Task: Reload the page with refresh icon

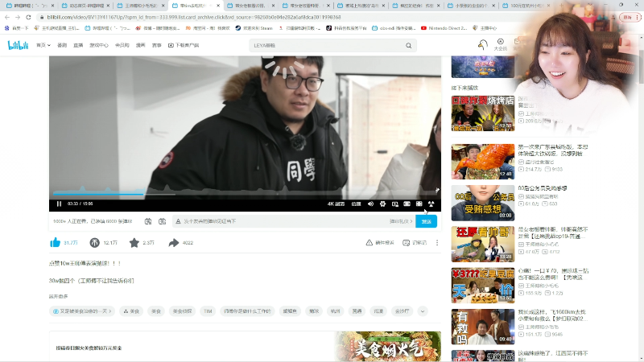Action: (28, 17)
